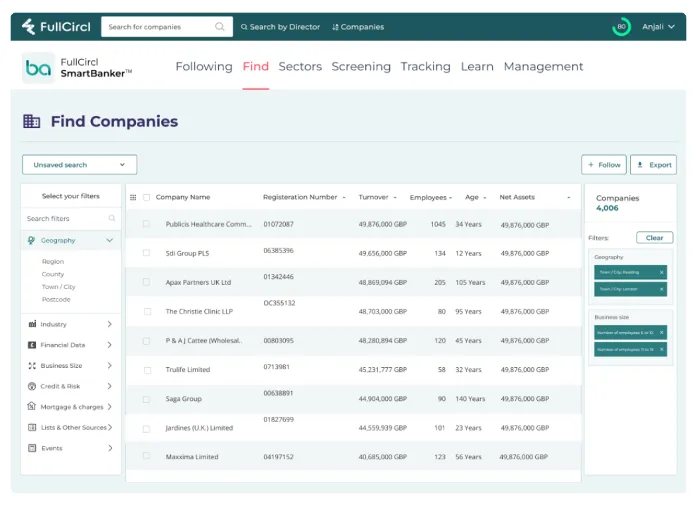Open the Management tab

pos(543,67)
